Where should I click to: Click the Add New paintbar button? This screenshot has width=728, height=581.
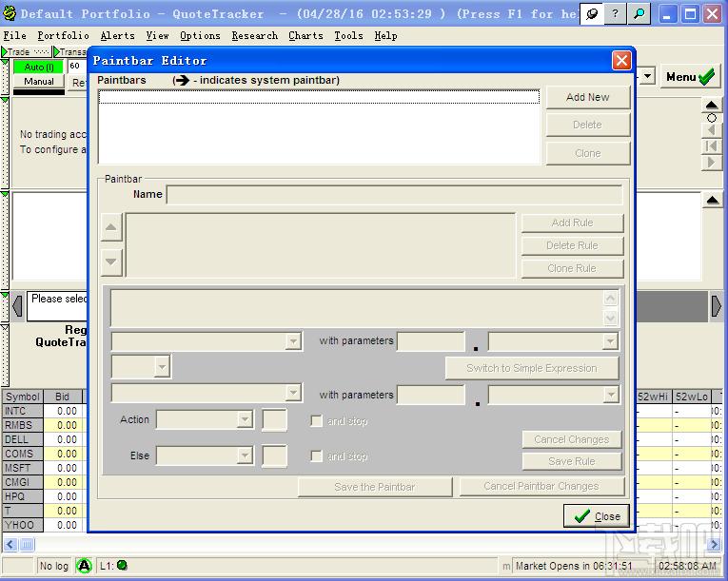[x=588, y=97]
